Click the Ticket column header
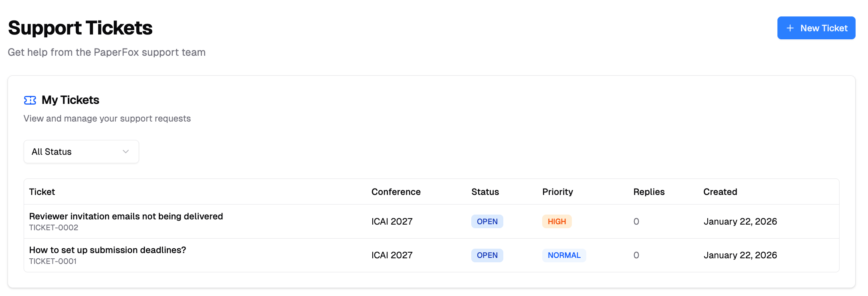Image resolution: width=868 pixels, height=296 pixels. pos(42,192)
